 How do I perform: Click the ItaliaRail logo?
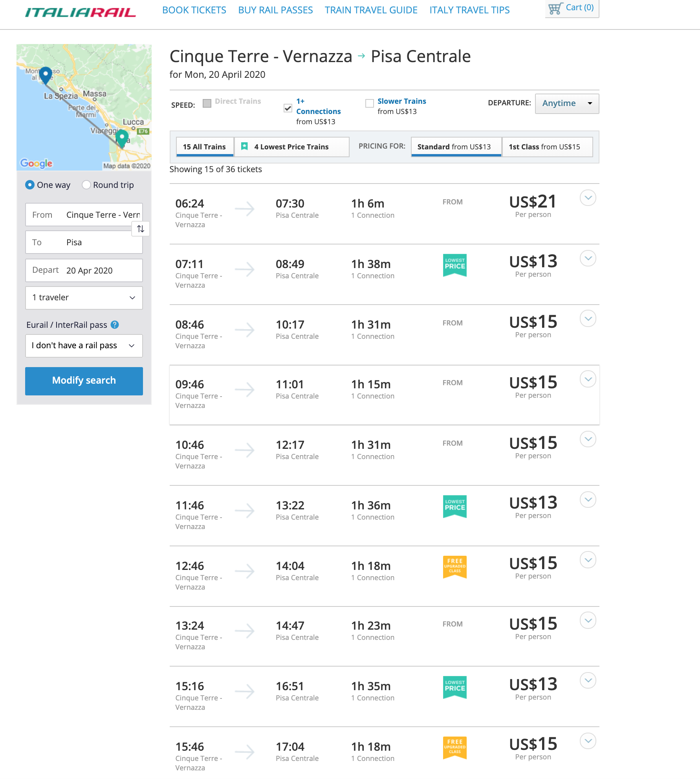(x=81, y=12)
